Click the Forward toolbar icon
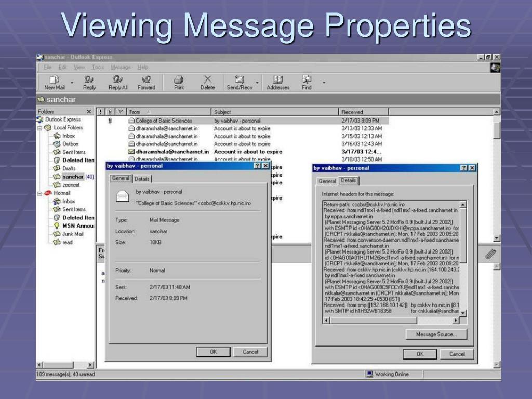This screenshot has width=532, height=399. point(146,83)
